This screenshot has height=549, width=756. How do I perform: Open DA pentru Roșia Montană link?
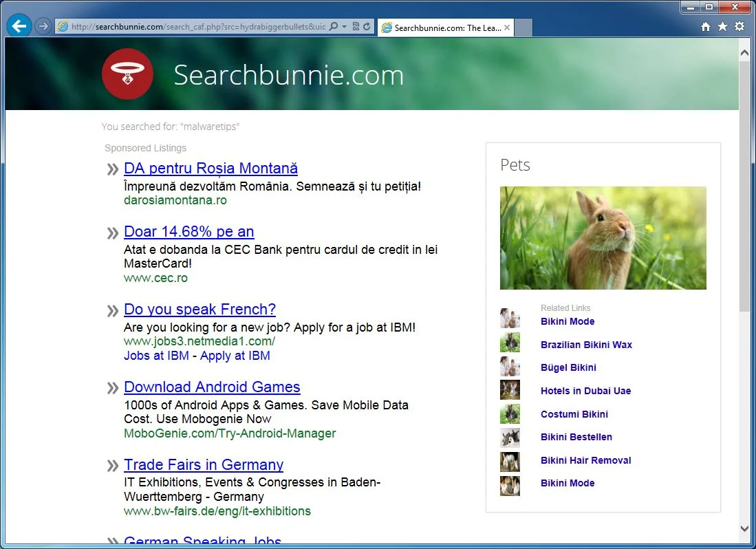click(x=210, y=168)
